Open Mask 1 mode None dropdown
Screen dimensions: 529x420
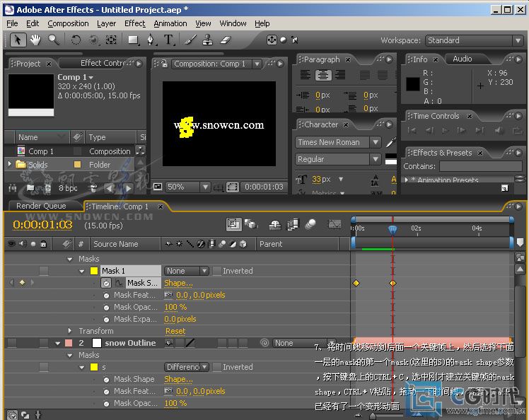pyautogui.click(x=186, y=271)
